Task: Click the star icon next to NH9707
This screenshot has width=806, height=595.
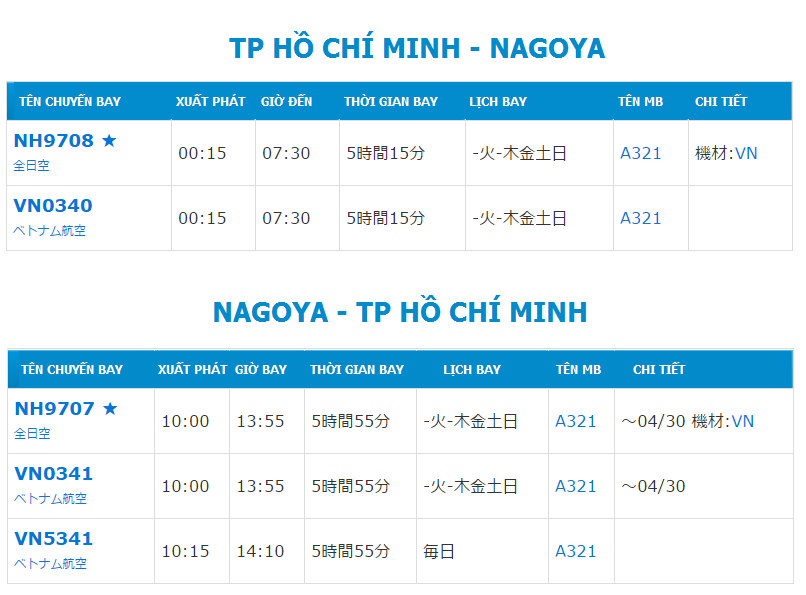Action: tap(110, 408)
